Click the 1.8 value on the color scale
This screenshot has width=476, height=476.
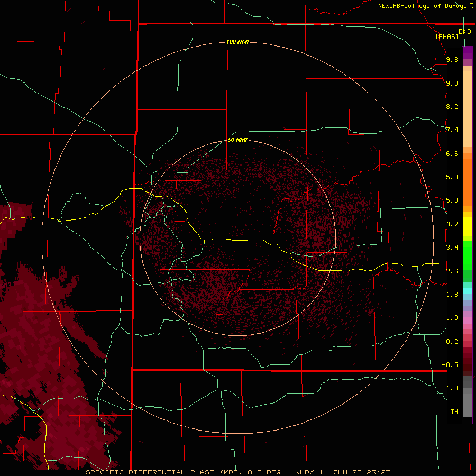tap(452, 295)
